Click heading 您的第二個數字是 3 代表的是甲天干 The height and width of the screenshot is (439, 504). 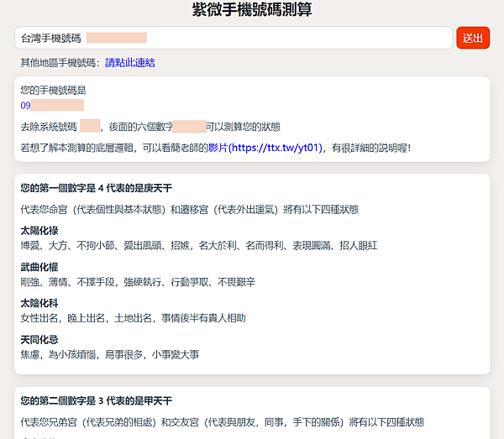(96, 400)
